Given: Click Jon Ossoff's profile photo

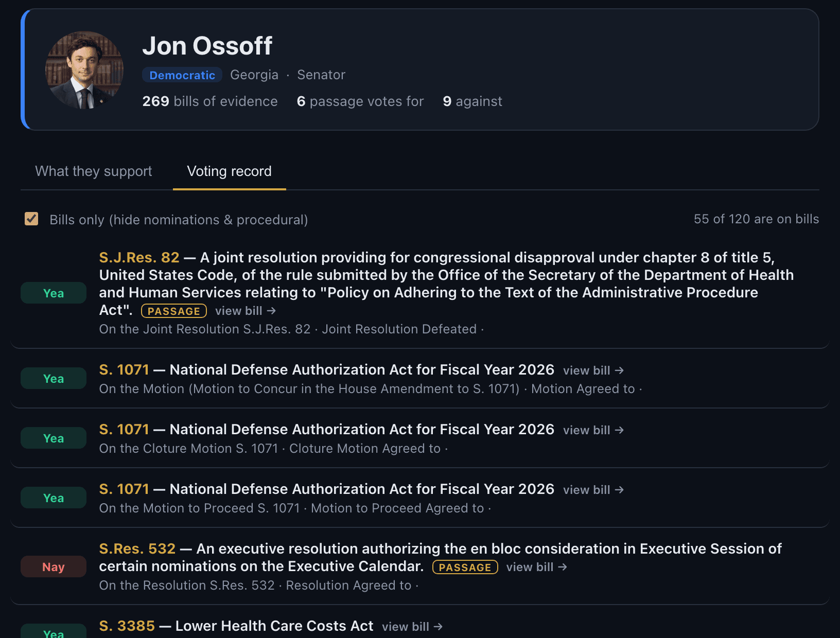Looking at the screenshot, I should point(84,70).
